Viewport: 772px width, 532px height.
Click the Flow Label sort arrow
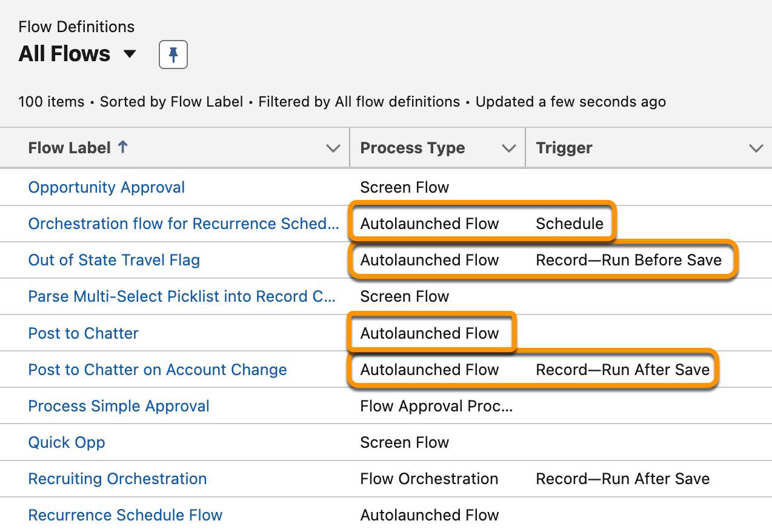coord(123,147)
